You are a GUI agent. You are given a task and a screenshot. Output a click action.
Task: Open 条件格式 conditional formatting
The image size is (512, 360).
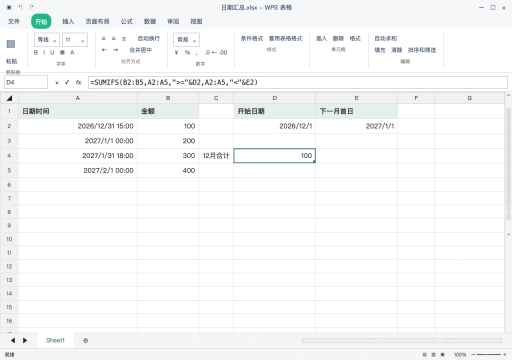(x=252, y=38)
